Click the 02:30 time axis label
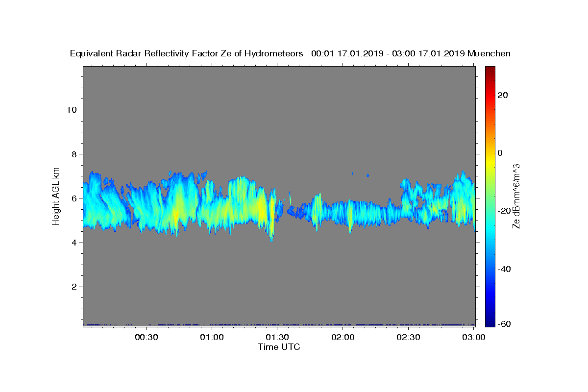 pyautogui.click(x=408, y=337)
